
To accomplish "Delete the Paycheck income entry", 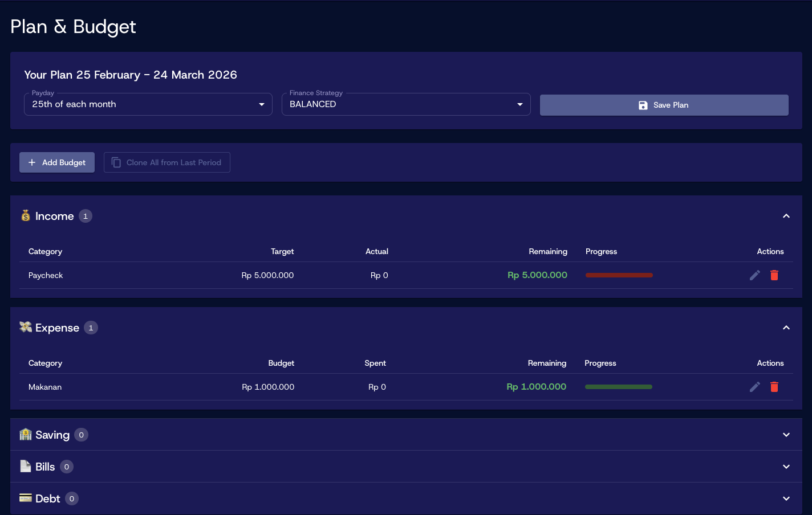I will pyautogui.click(x=774, y=275).
